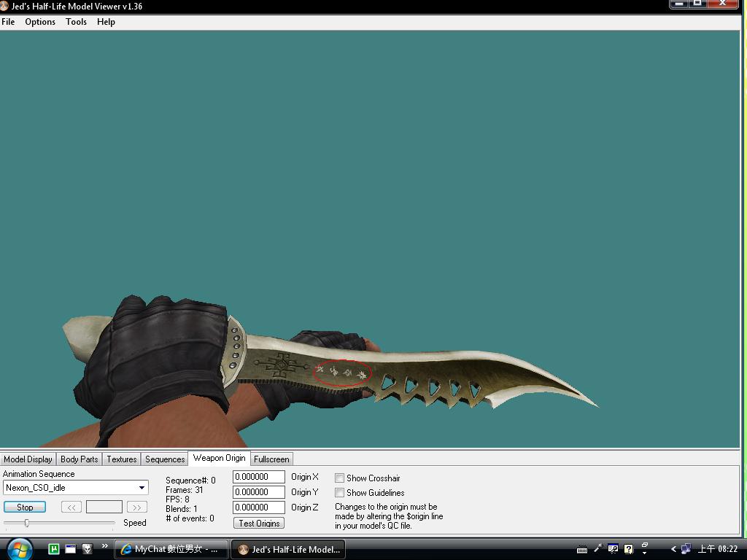
Task: Switch to the Fullscreen tab
Action: pyautogui.click(x=271, y=459)
